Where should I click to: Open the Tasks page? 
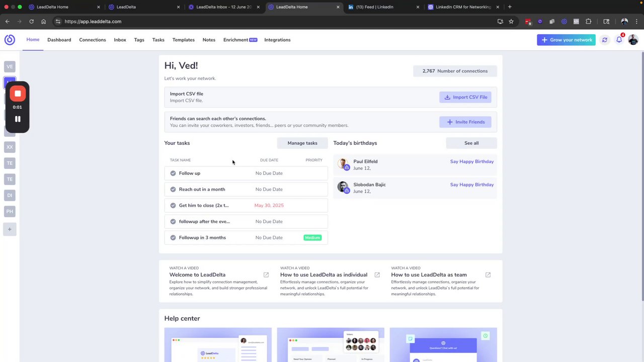[158, 40]
